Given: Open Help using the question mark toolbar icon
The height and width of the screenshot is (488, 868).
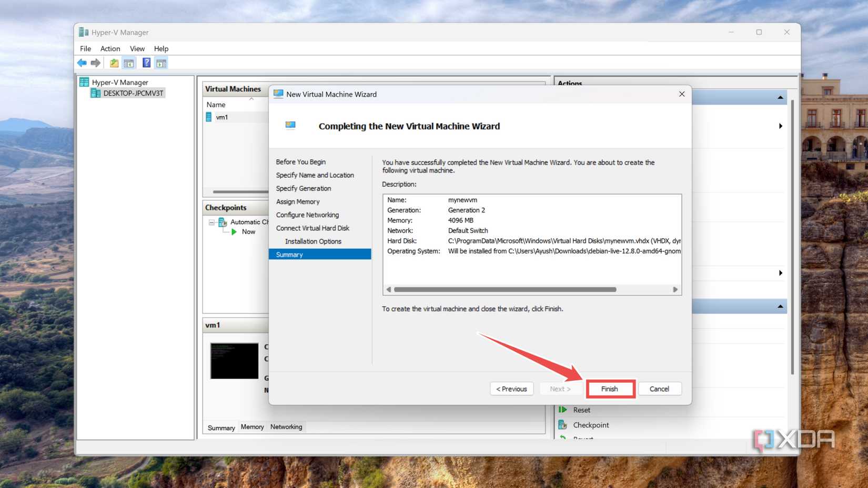Looking at the screenshot, I should 146,63.
